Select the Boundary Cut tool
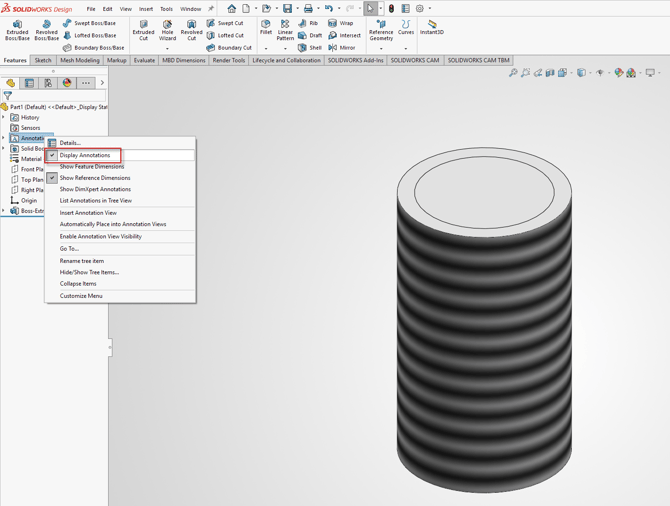This screenshot has height=506, width=670. coord(229,48)
